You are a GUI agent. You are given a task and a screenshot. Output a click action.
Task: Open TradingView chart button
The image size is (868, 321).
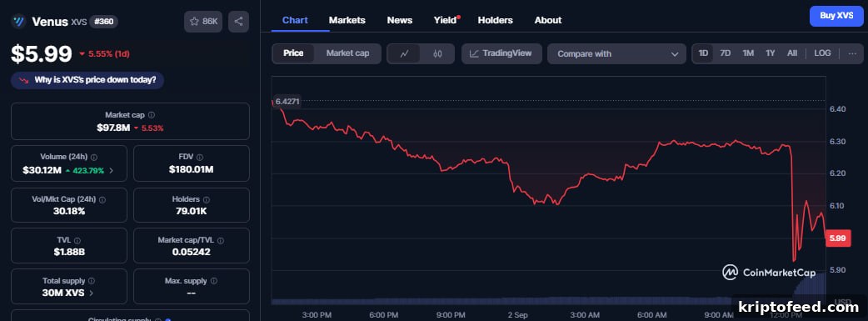[501, 53]
